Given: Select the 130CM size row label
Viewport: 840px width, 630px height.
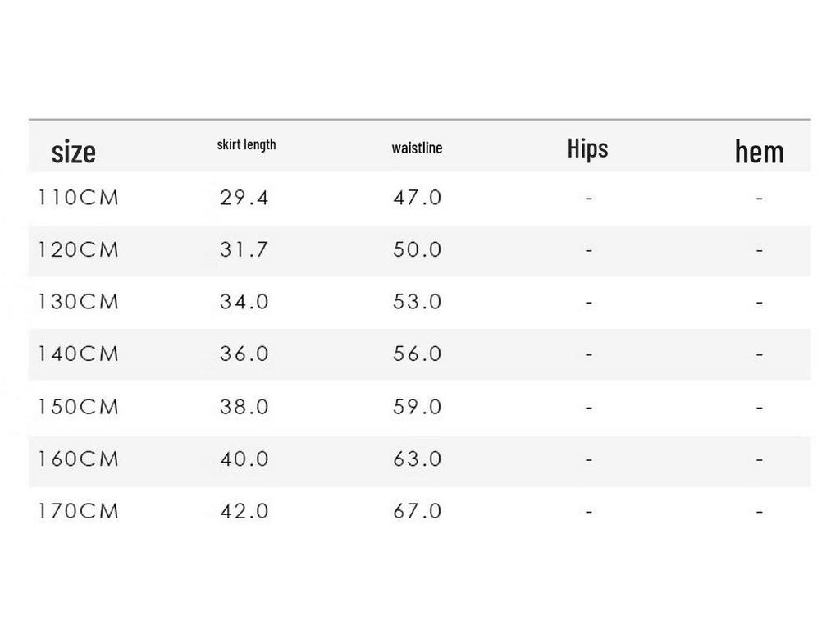Looking at the screenshot, I should coord(78,302).
